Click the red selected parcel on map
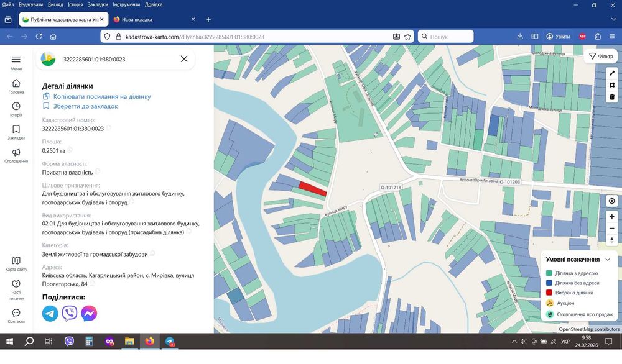 click(x=312, y=188)
